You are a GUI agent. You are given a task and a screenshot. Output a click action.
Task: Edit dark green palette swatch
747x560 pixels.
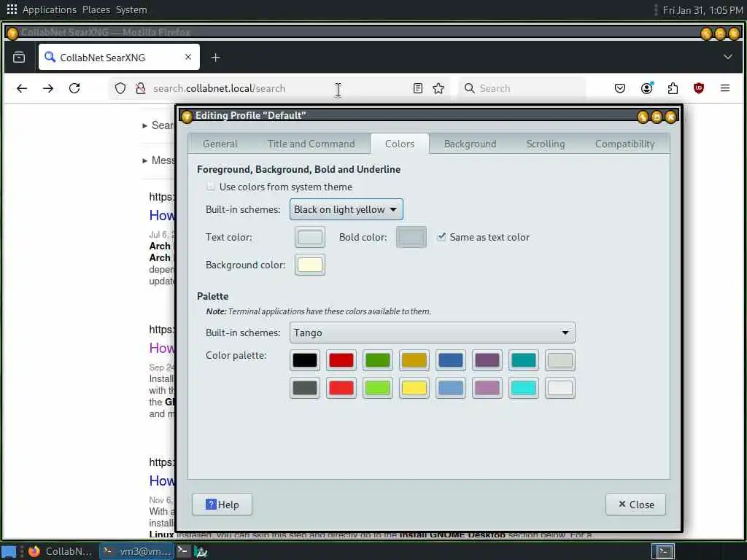pos(377,360)
